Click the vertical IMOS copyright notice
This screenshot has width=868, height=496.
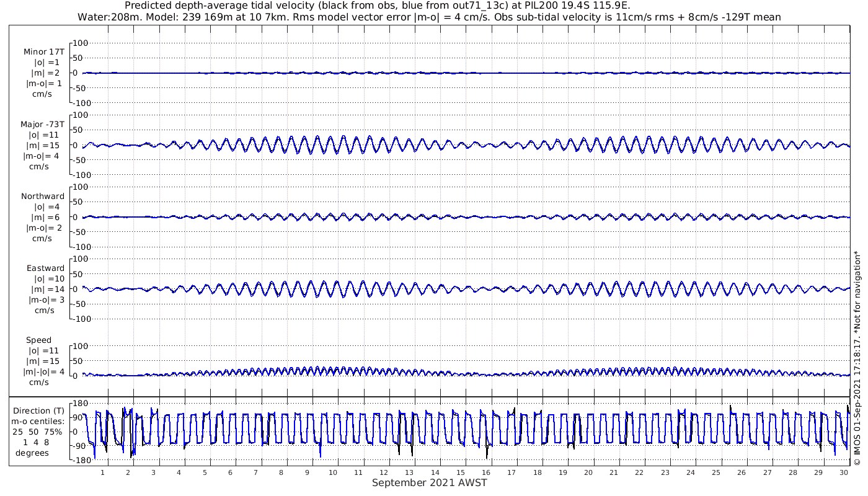(x=857, y=358)
